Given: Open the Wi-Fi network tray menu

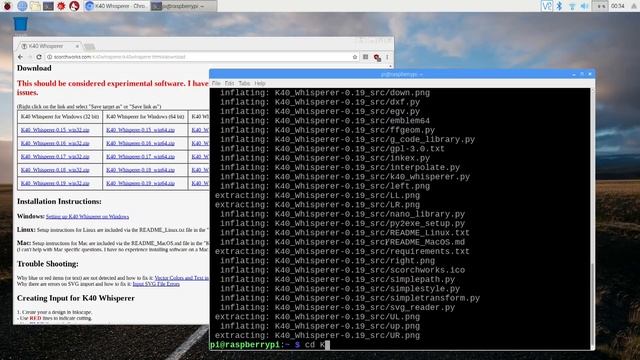Looking at the screenshot, I should 572,6.
